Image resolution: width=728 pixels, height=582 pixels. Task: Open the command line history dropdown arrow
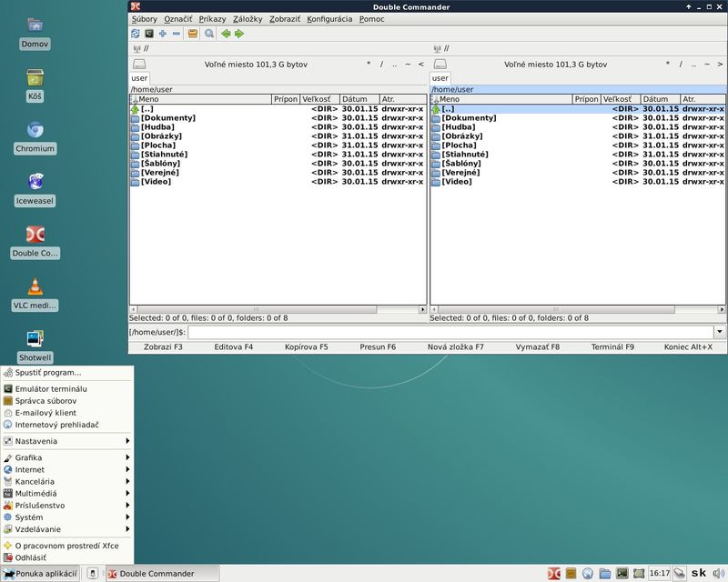[720, 332]
